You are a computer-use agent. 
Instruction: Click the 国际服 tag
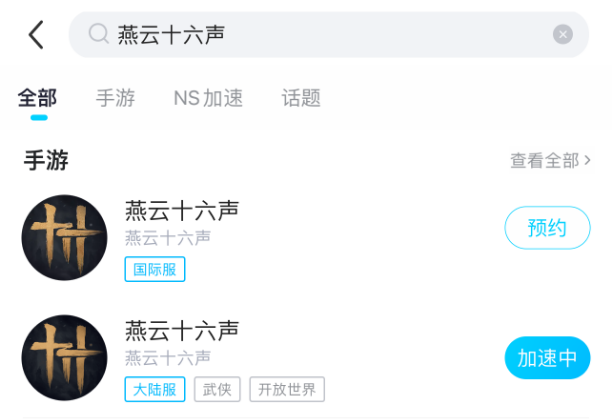[155, 269]
